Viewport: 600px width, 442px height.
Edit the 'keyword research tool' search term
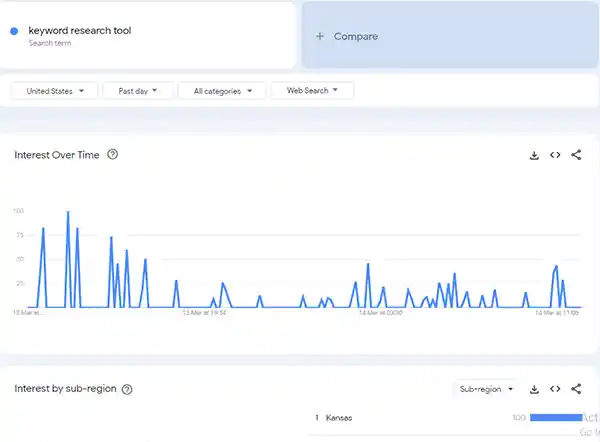point(80,31)
